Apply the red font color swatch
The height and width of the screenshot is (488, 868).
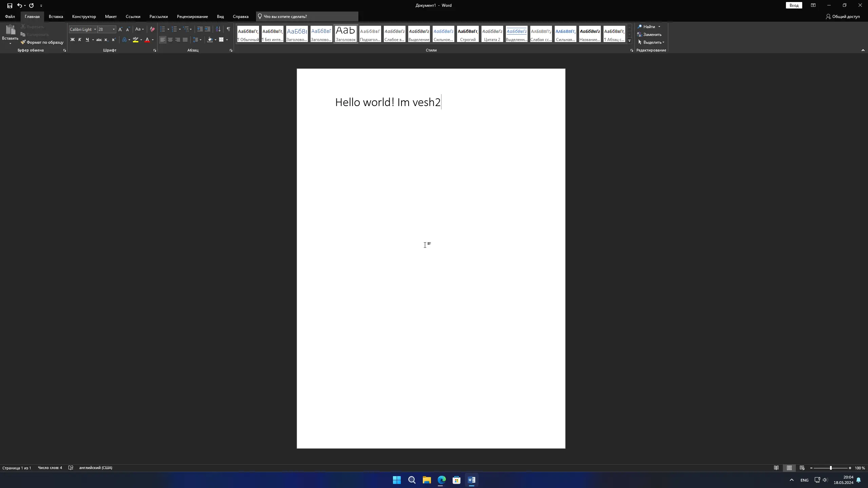147,40
